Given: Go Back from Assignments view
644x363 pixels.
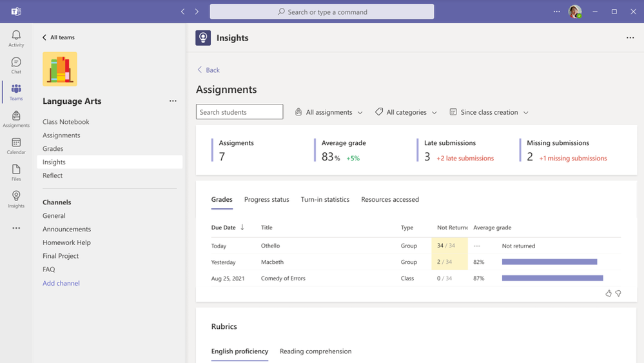Looking at the screenshot, I should click(x=208, y=70).
